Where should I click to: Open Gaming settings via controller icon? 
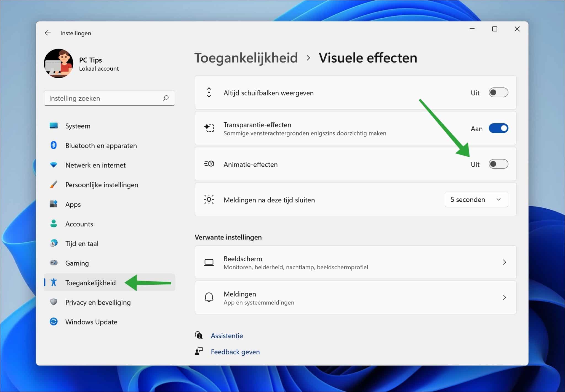tap(54, 263)
